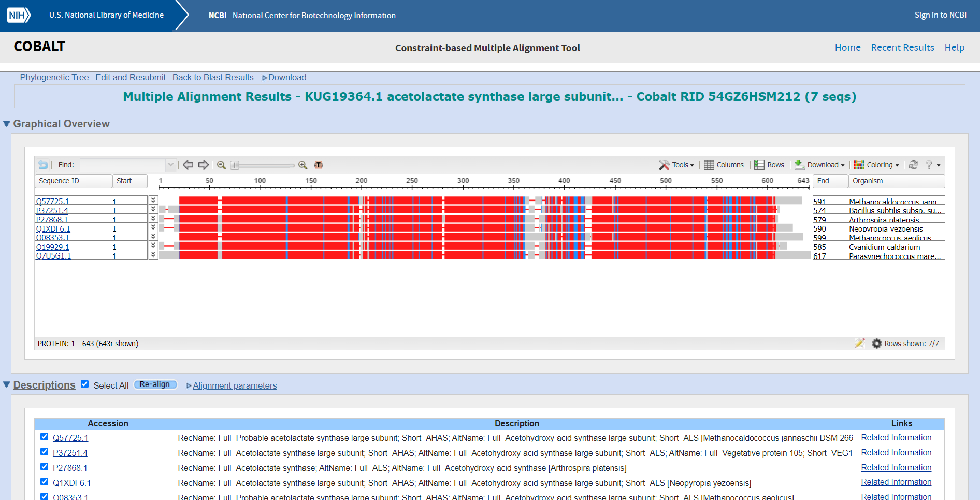This screenshot has height=500, width=980.
Task: Uncheck the Q1XDF6.1 description checkbox
Action: (45, 482)
